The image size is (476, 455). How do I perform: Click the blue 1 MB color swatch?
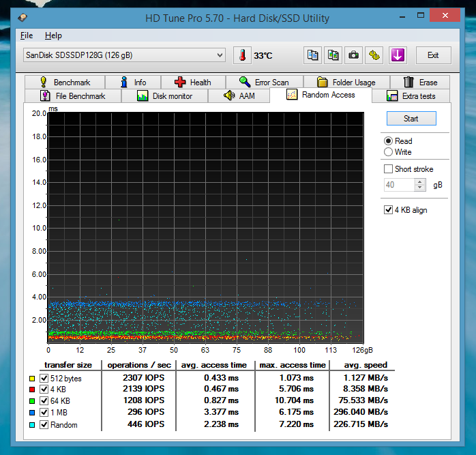32,413
